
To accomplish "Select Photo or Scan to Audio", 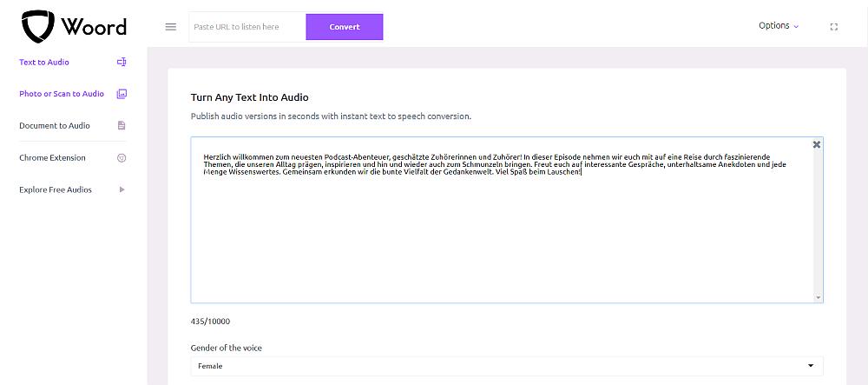I will [61, 94].
